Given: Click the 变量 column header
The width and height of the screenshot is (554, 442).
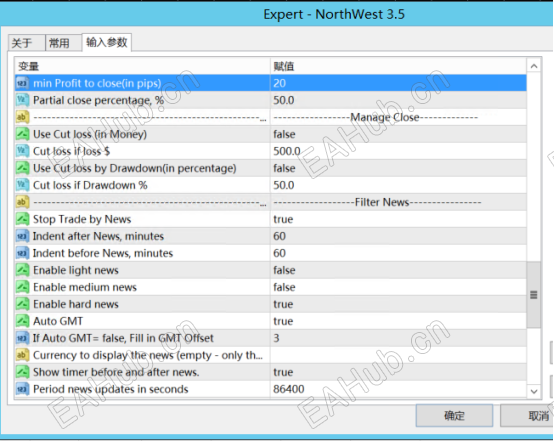Looking at the screenshot, I should coord(142,66).
